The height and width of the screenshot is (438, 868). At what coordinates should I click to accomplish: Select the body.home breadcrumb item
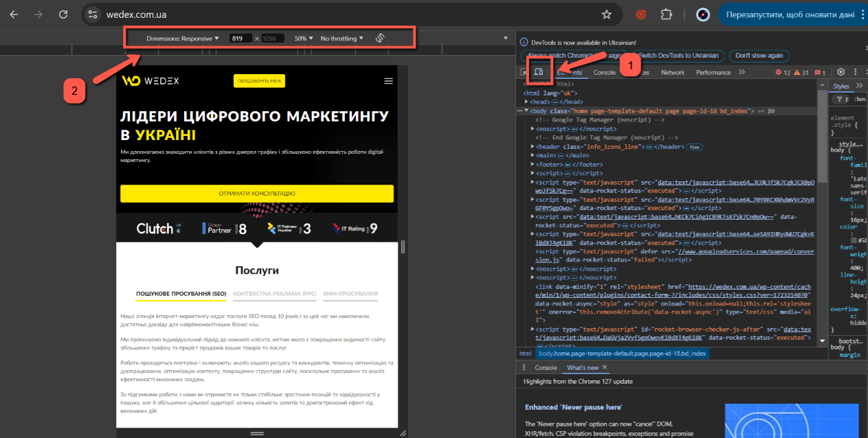(x=622, y=354)
